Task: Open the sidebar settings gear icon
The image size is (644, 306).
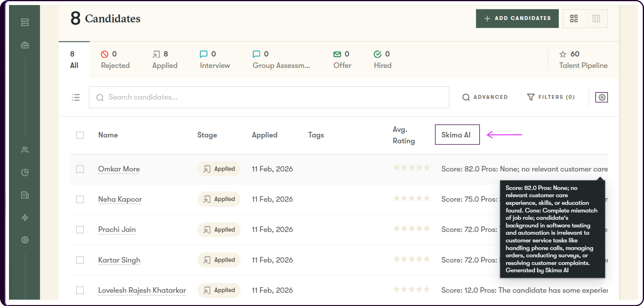Action: click(x=25, y=240)
